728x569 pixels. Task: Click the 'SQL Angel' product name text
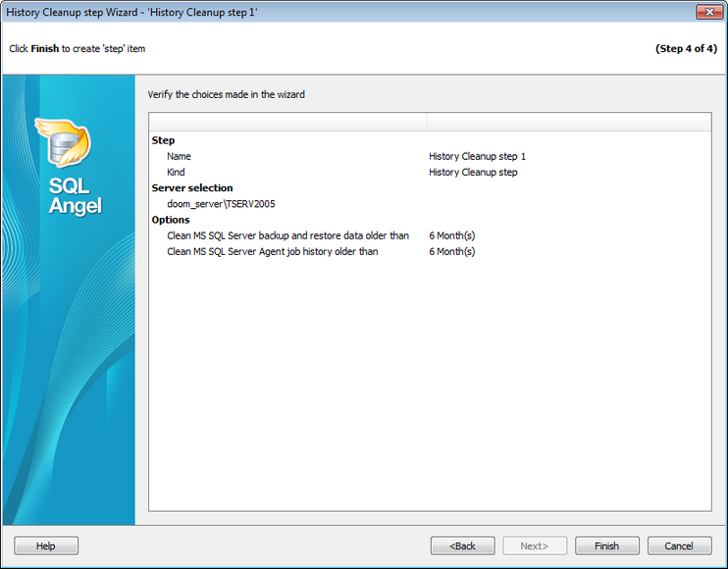[75, 196]
